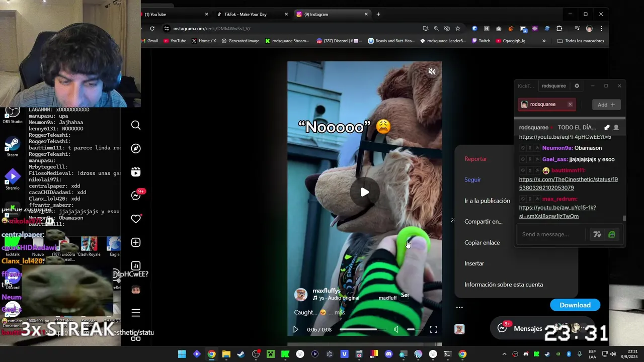Open profile avatar in Instagram sidebar
Image resolution: width=644 pixels, height=362 pixels.
point(136,290)
